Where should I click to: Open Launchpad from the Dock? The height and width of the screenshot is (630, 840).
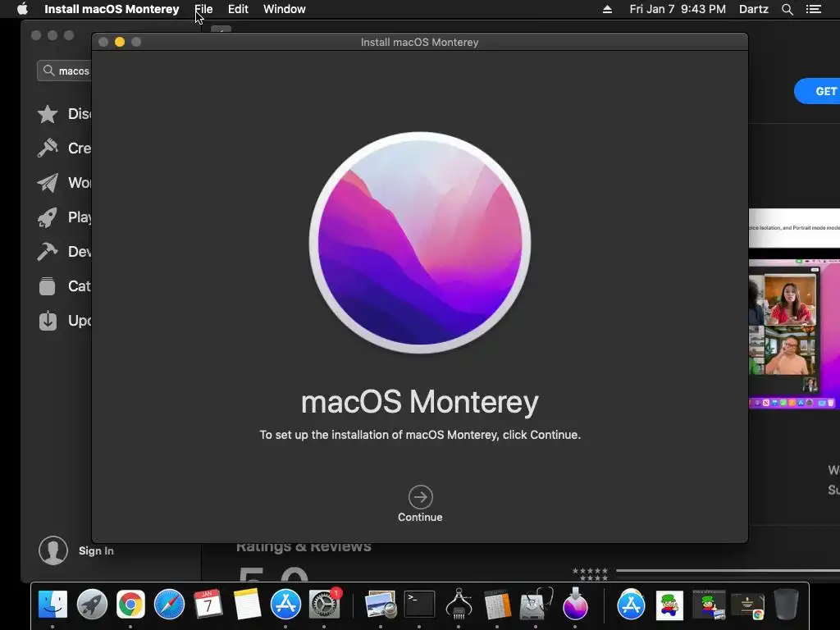92,605
